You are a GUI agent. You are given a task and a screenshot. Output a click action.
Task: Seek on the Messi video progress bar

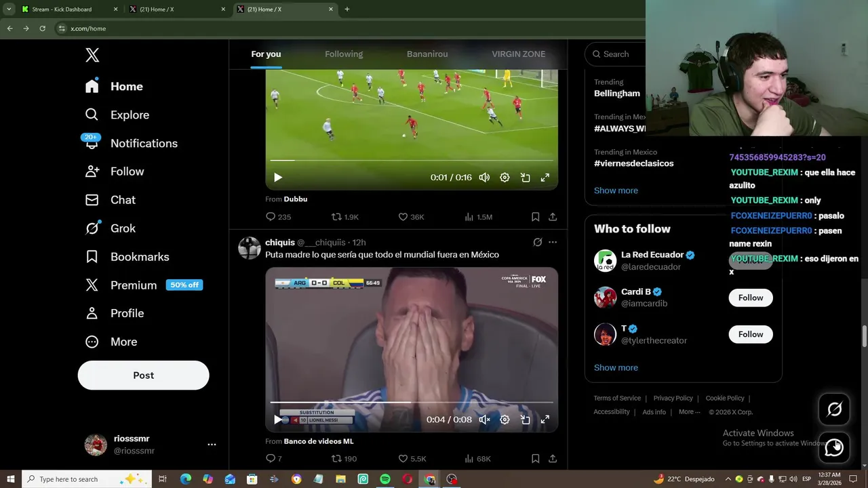click(x=412, y=403)
